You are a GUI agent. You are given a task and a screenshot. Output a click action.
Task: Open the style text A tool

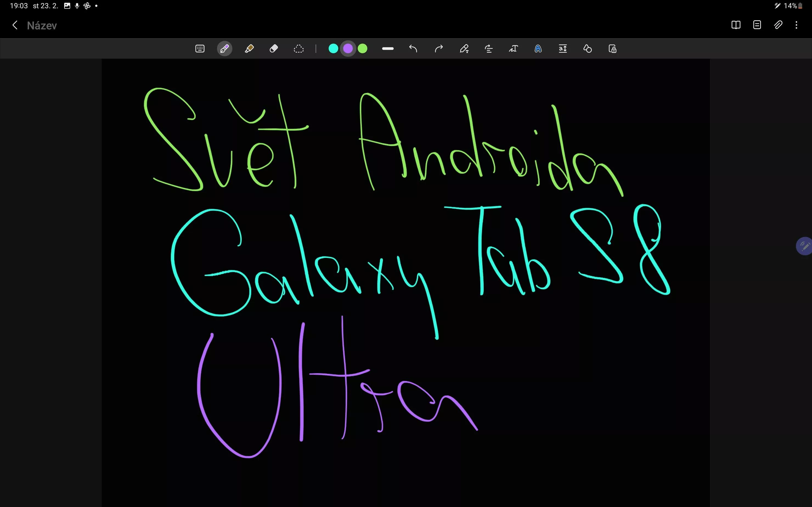point(538,49)
